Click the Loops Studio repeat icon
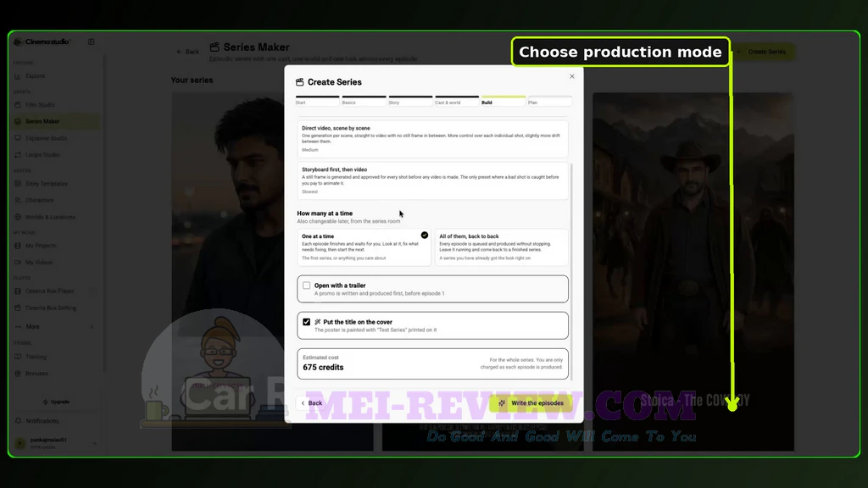Image resolution: width=868 pixels, height=488 pixels. point(18,155)
